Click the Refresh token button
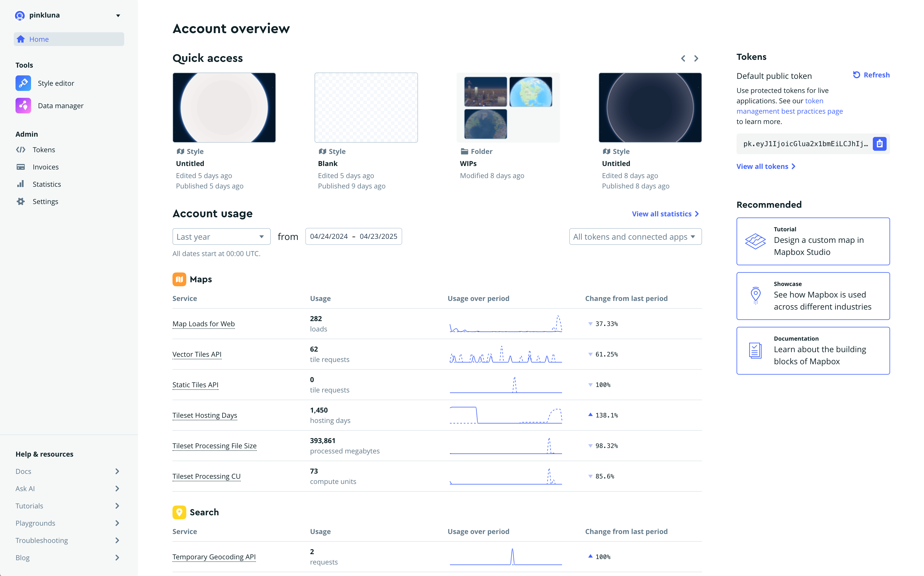 tap(871, 75)
